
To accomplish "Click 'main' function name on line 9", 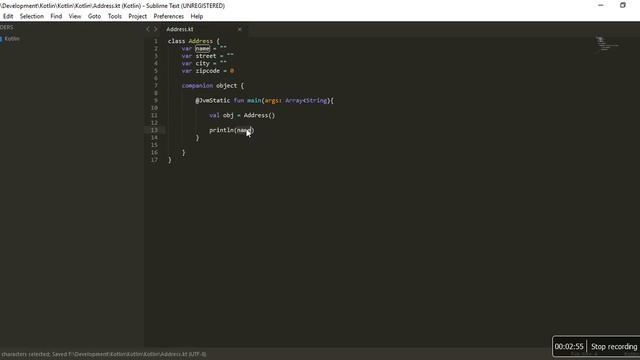I will point(254,100).
